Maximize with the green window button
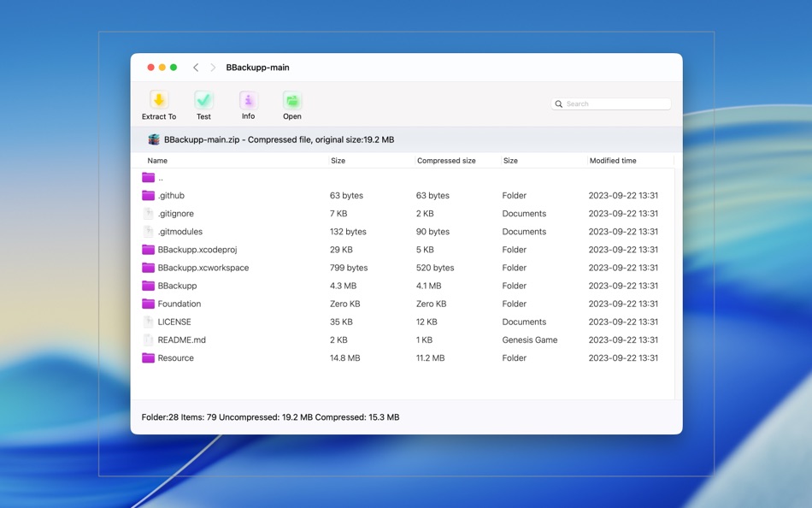 coord(174,68)
